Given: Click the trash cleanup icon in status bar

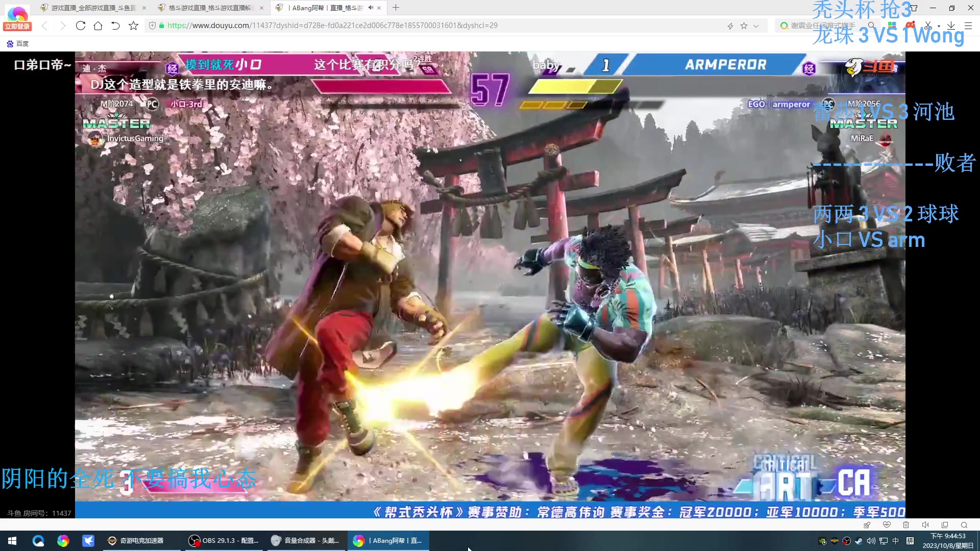Looking at the screenshot, I should (906, 524).
